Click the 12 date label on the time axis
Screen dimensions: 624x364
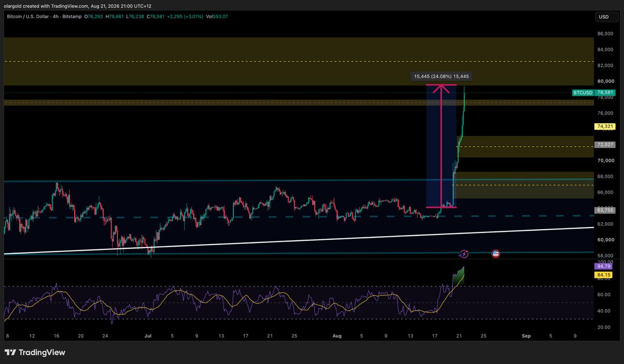(x=32, y=336)
